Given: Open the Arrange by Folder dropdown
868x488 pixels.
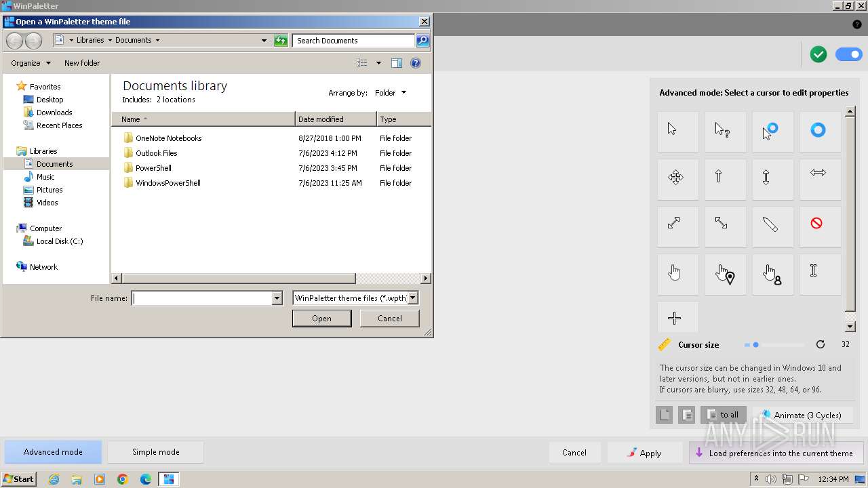Looking at the screenshot, I should (391, 93).
